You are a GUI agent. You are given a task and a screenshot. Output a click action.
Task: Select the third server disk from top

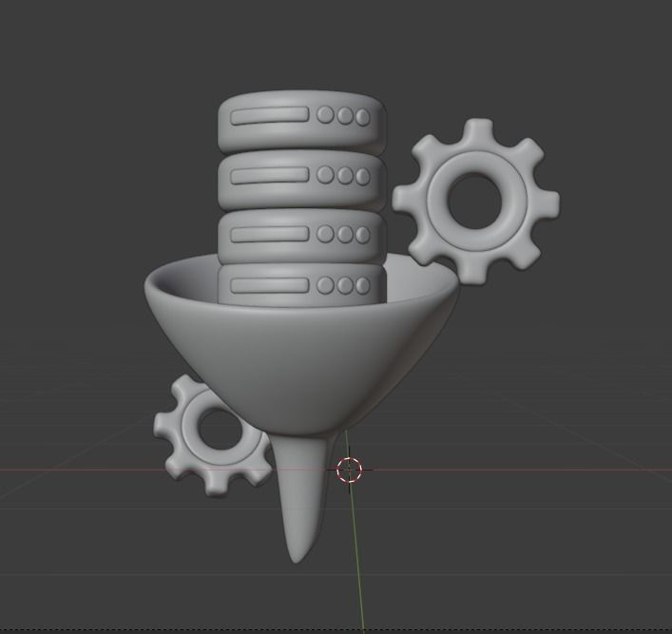[x=301, y=236]
